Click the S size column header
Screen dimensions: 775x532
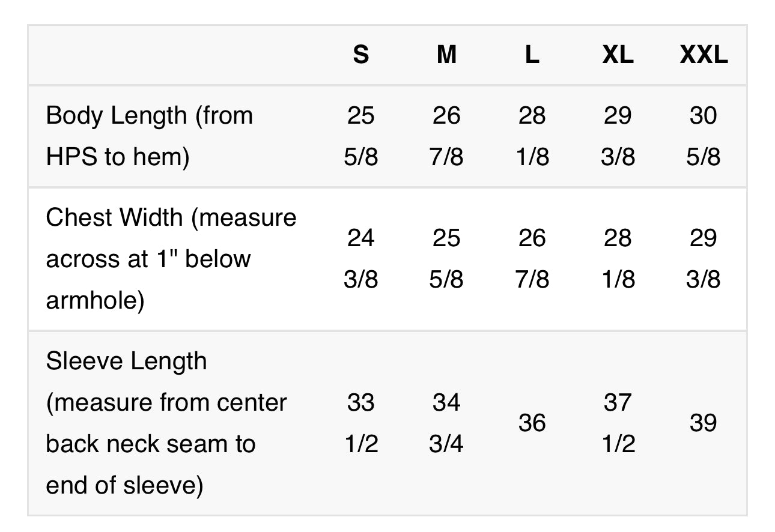(x=360, y=55)
